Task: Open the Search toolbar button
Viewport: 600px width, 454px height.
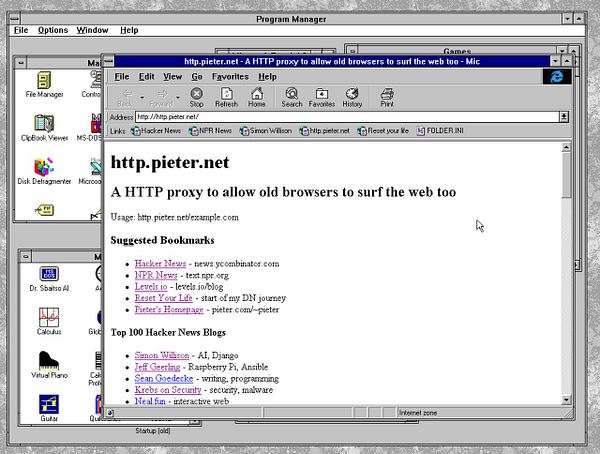Action: (x=292, y=97)
